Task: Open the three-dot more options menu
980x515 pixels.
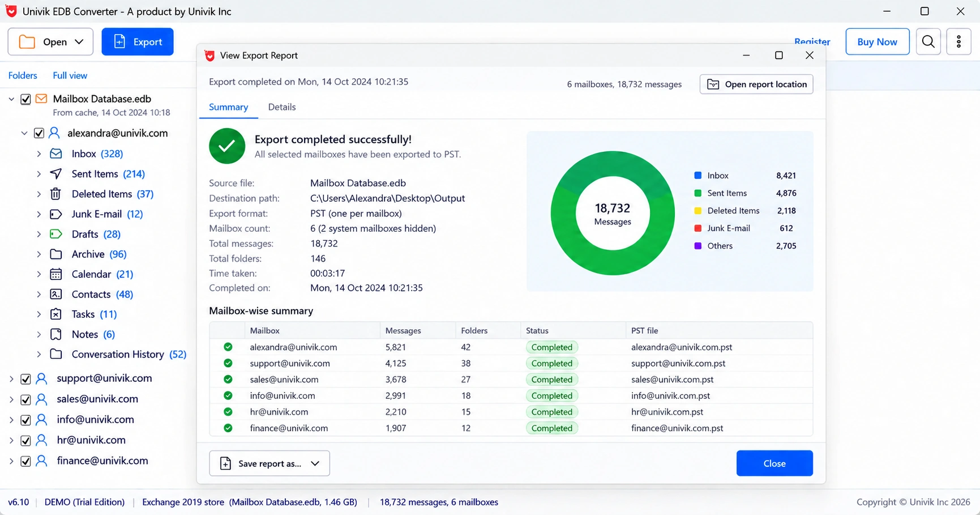Action: (x=958, y=41)
